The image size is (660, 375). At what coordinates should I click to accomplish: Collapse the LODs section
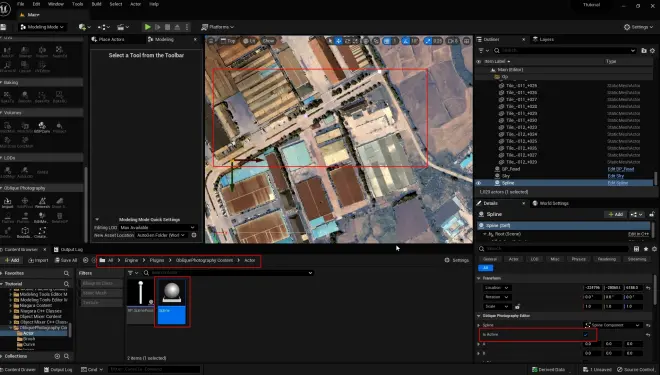[x=2, y=158]
